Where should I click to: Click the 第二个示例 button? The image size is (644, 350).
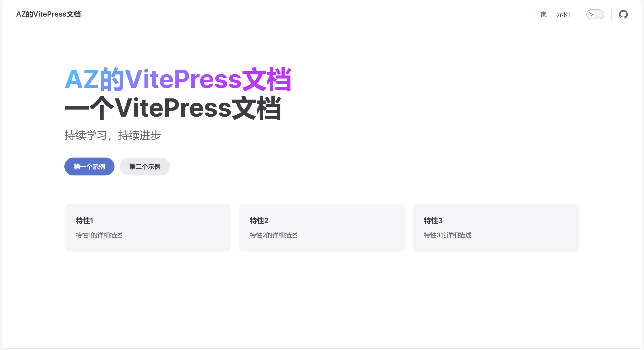(145, 166)
